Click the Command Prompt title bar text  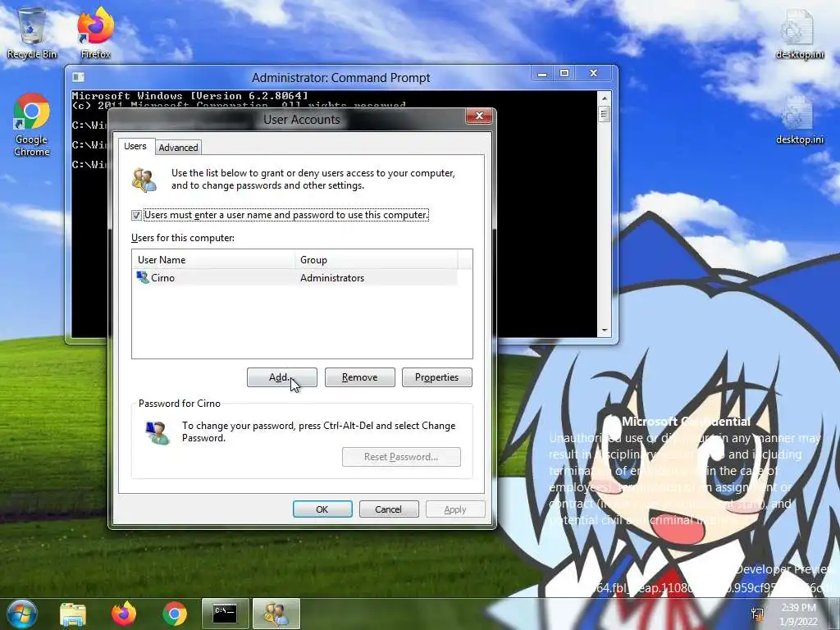pos(340,78)
